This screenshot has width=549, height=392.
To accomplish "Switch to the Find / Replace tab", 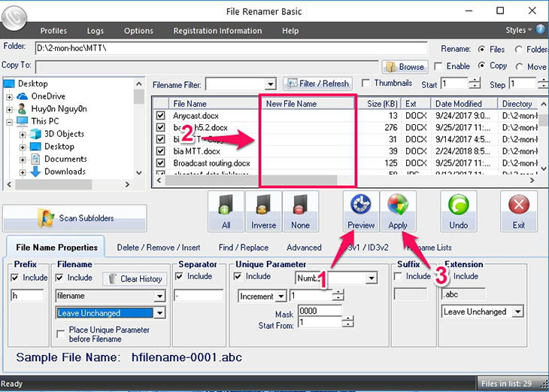I will (244, 248).
